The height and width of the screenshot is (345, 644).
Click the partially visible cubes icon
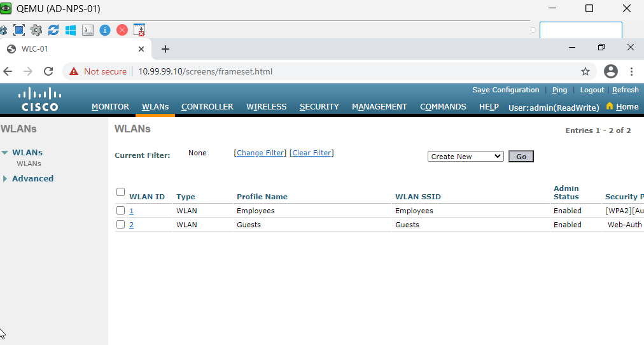coord(3,30)
